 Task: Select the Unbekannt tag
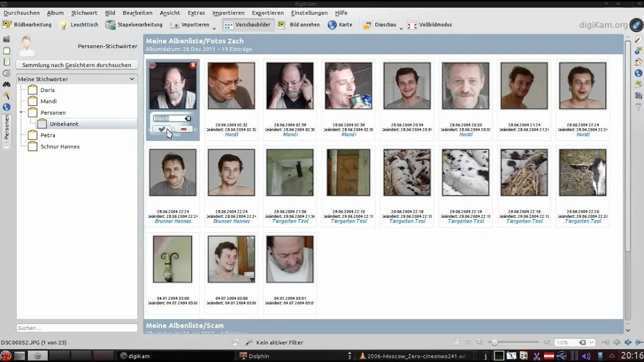point(64,124)
